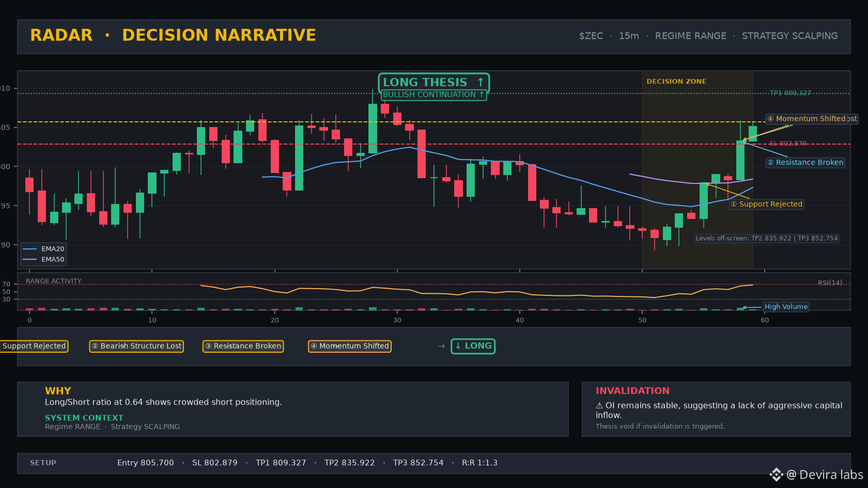
Task: Click REGIME RANGE in the header
Action: (x=691, y=36)
